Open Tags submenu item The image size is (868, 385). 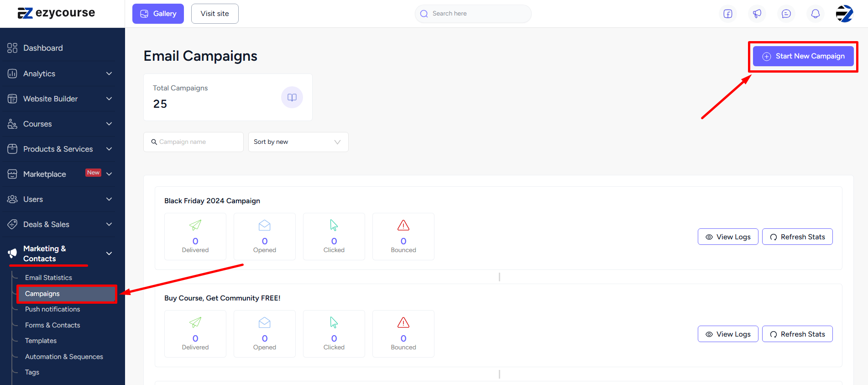[32, 372]
